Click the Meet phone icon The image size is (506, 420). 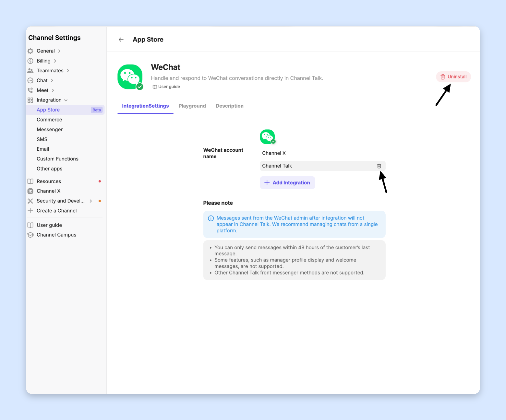(30, 90)
